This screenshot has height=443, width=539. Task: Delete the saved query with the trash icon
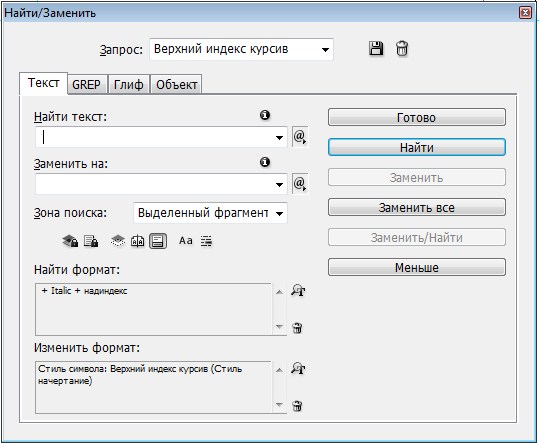(x=402, y=48)
